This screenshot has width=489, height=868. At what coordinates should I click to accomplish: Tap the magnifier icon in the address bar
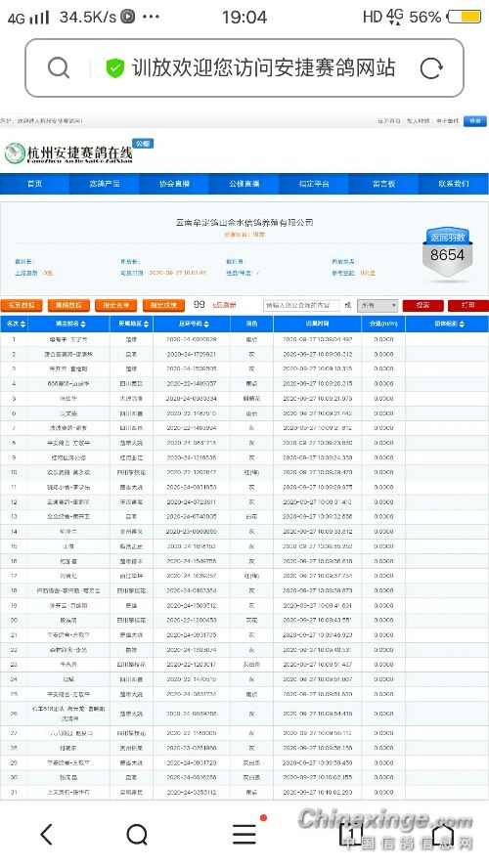pos(59,68)
